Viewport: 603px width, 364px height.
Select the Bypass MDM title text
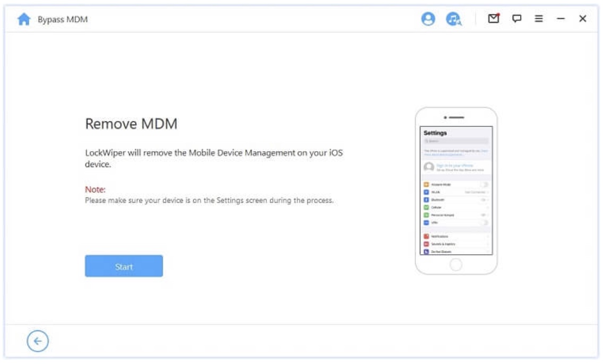pyautogui.click(x=63, y=19)
